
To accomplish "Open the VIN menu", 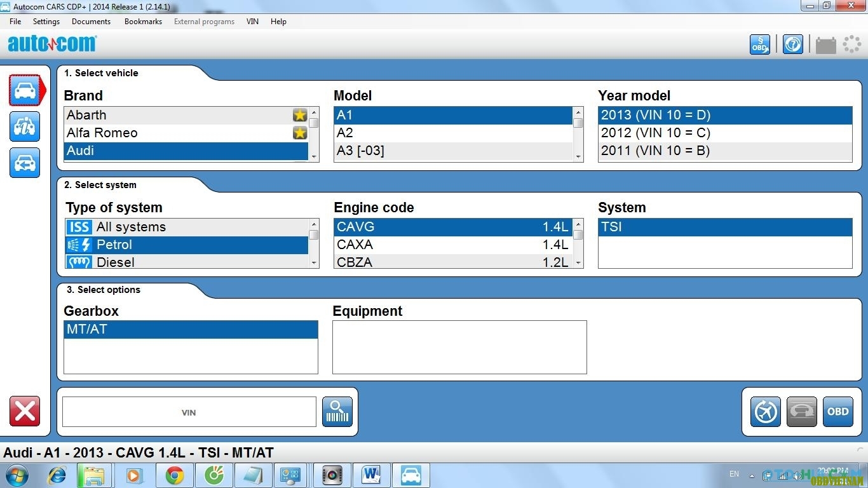I will pos(252,21).
